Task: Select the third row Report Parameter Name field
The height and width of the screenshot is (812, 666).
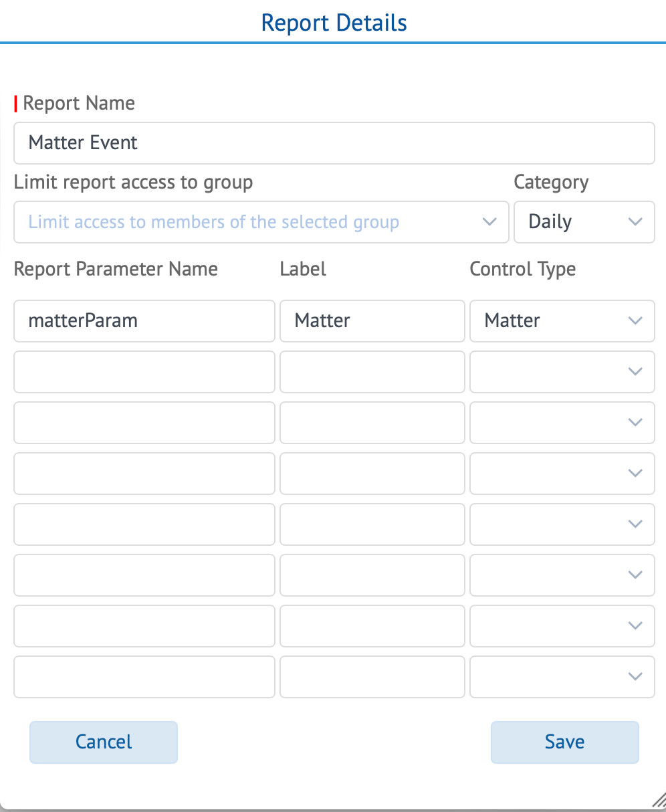Action: [x=144, y=423]
